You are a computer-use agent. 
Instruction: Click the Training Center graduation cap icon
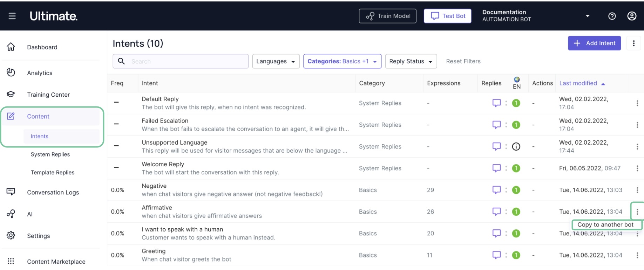pyautogui.click(x=11, y=95)
